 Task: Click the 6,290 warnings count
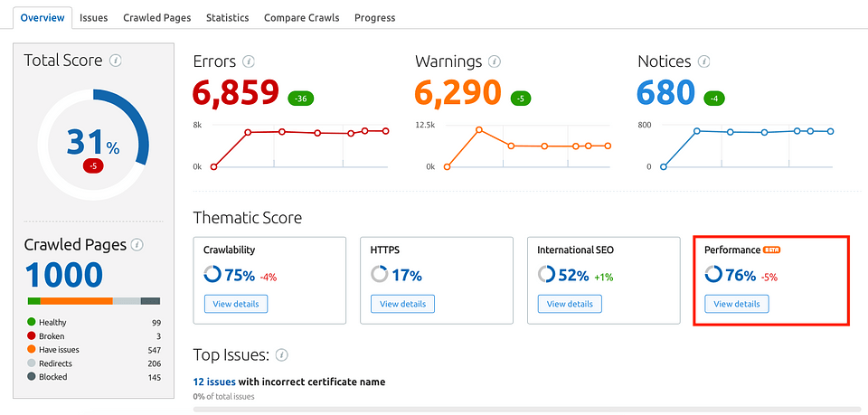click(458, 93)
